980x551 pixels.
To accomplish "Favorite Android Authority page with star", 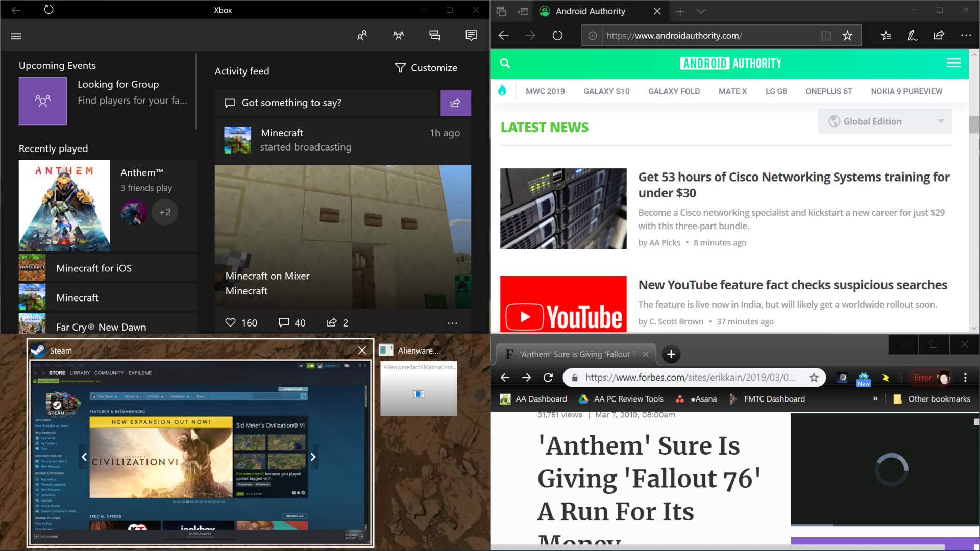I will [x=847, y=36].
